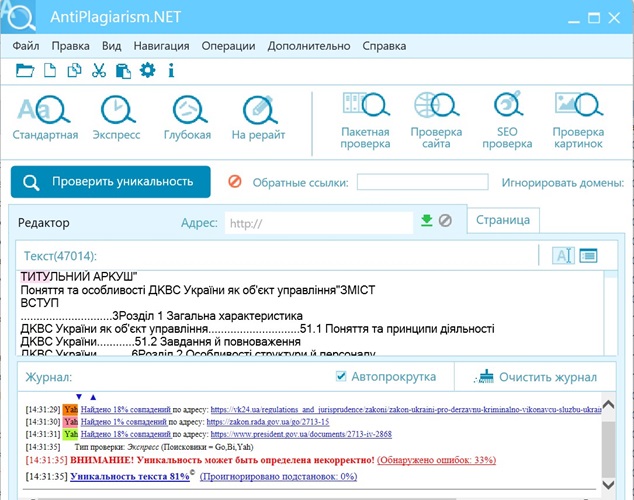The width and height of the screenshot is (634, 500).
Task: Click Очистить журнал button
Action: [536, 377]
